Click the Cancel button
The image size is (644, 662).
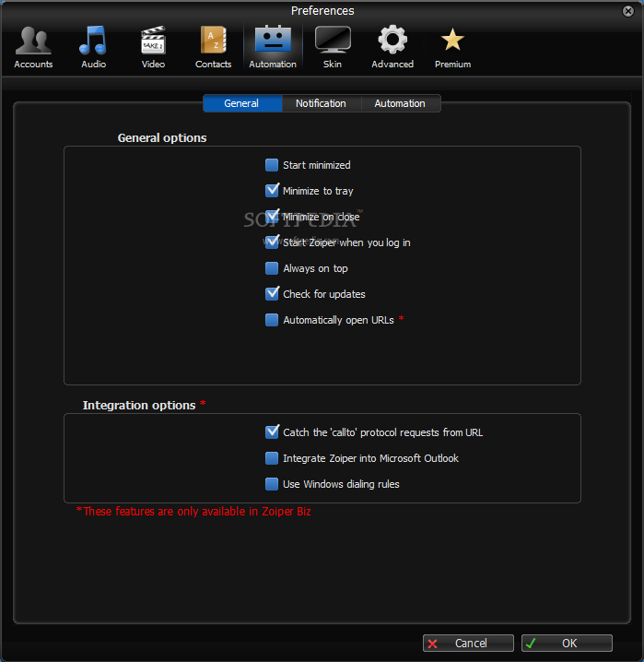[x=468, y=643]
